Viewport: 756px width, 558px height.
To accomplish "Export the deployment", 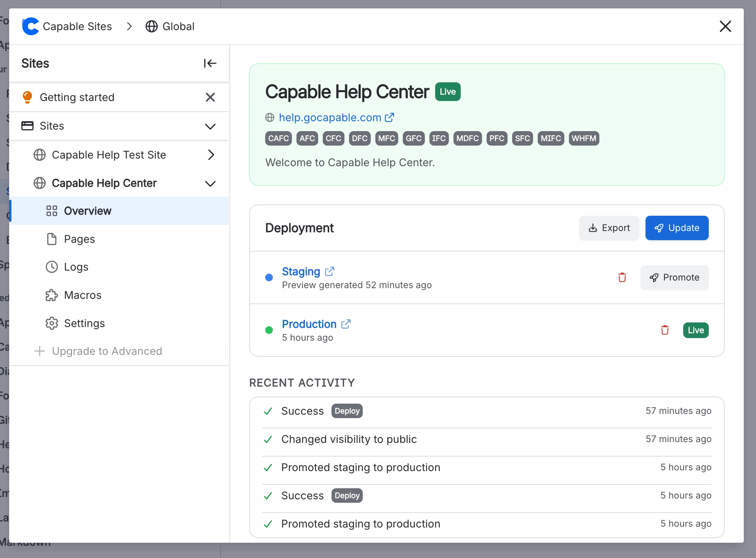I will coord(609,228).
